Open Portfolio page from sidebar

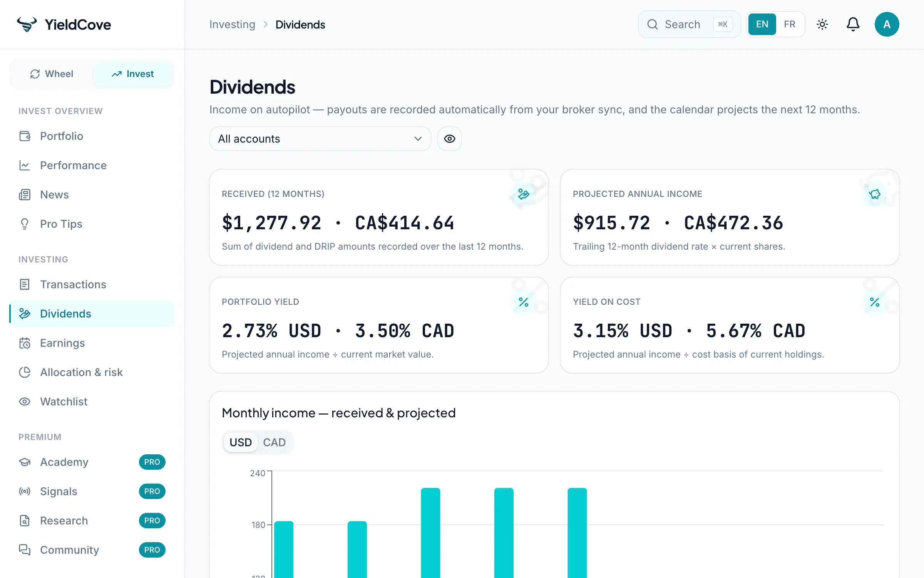(92, 136)
